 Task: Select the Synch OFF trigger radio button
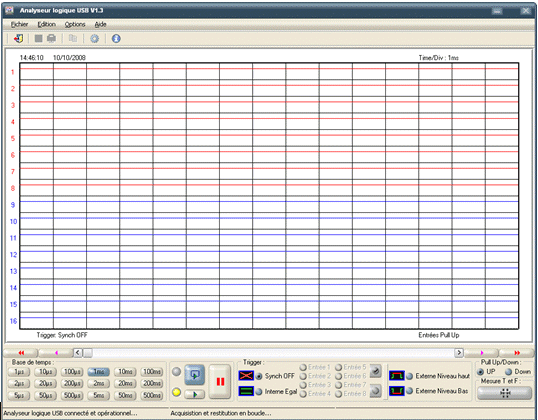point(259,376)
